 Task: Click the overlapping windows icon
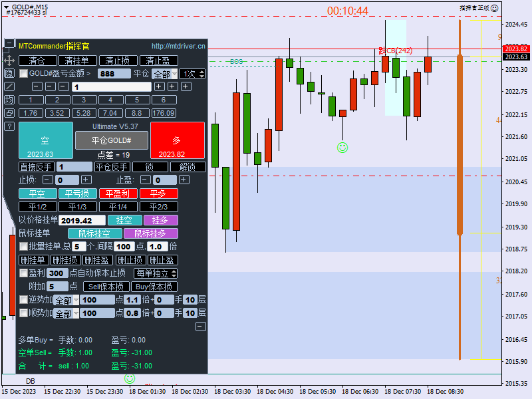point(9,113)
